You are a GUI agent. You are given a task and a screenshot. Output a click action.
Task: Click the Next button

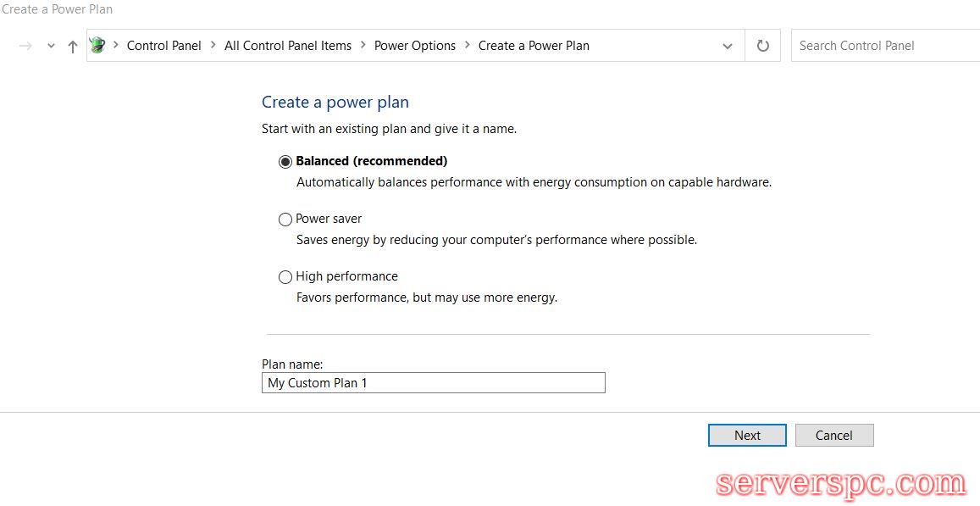pos(747,435)
